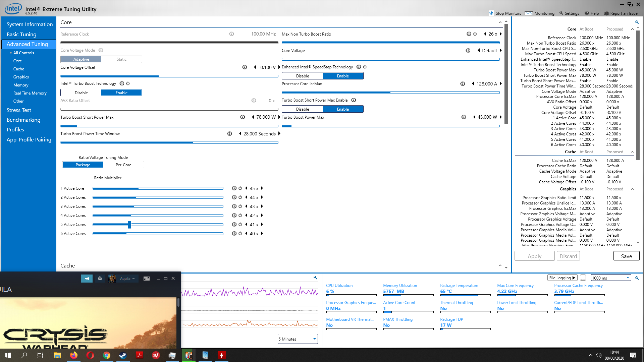
Task: Click info icon for Turbo Boost Power Time Window
Action: tap(229, 134)
